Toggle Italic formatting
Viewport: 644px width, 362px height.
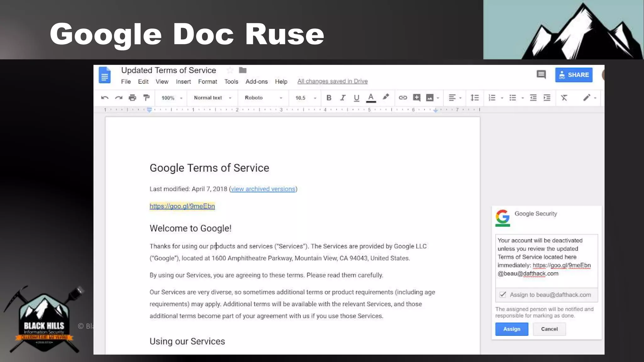coord(343,98)
